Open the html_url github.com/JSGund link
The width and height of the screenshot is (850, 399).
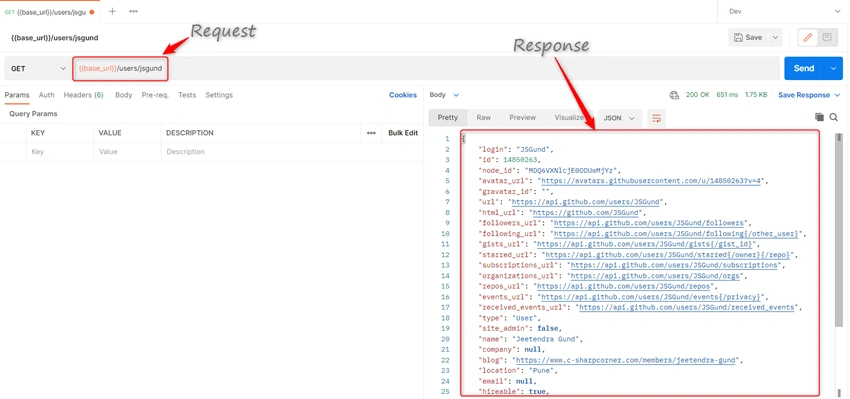(x=585, y=213)
